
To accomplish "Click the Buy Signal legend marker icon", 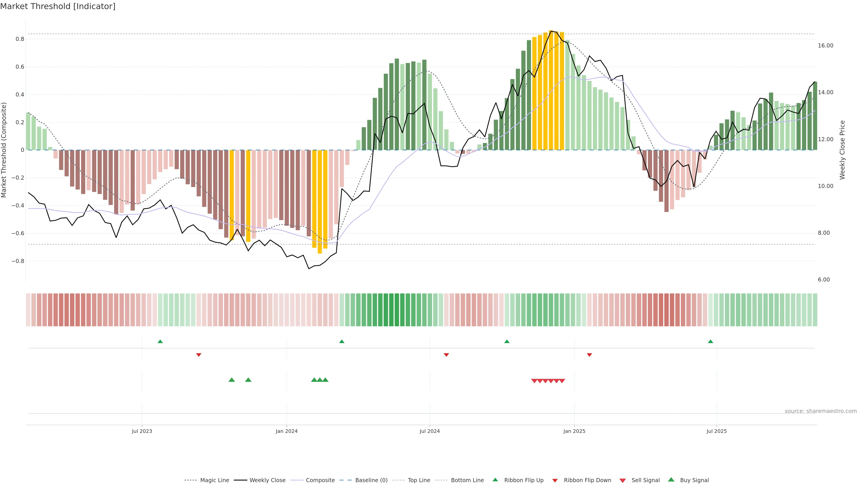I will click(671, 480).
